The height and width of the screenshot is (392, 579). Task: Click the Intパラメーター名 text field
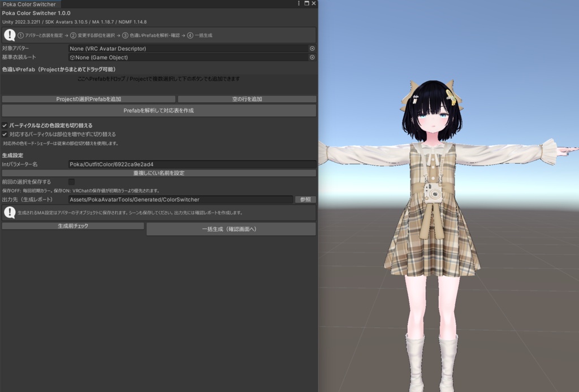click(192, 164)
